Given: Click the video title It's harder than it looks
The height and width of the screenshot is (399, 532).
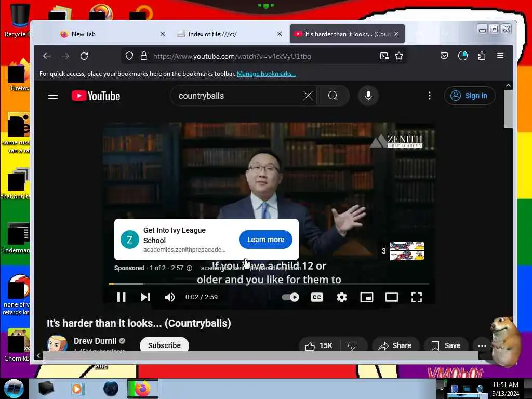Looking at the screenshot, I should point(139,323).
